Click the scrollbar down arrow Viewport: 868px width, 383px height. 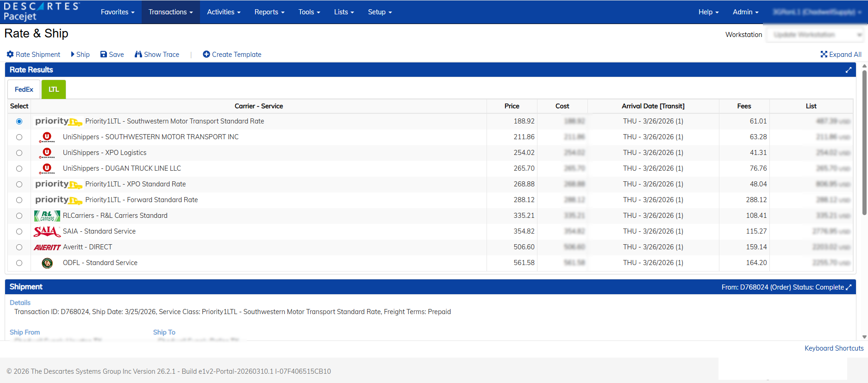click(x=864, y=337)
